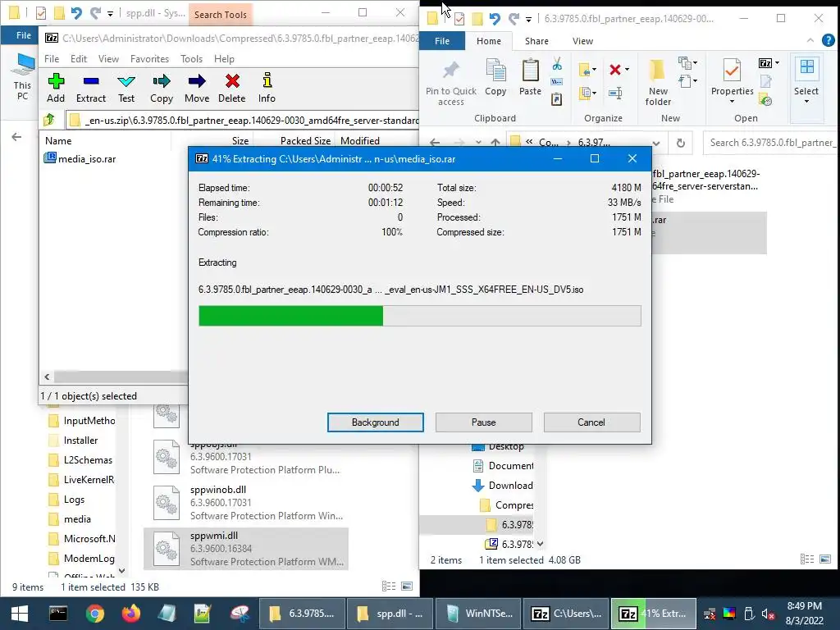
Task: Click the blue Help icon in Explorer
Action: tap(828, 40)
